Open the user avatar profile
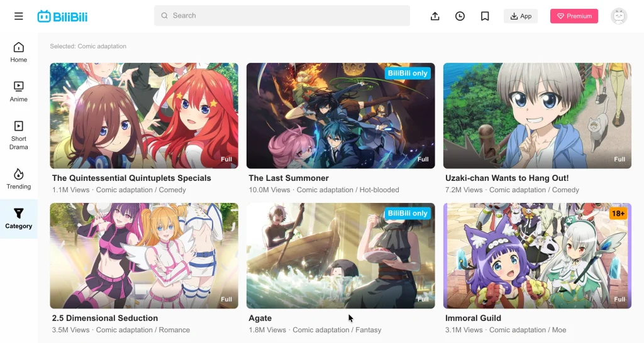 click(619, 16)
